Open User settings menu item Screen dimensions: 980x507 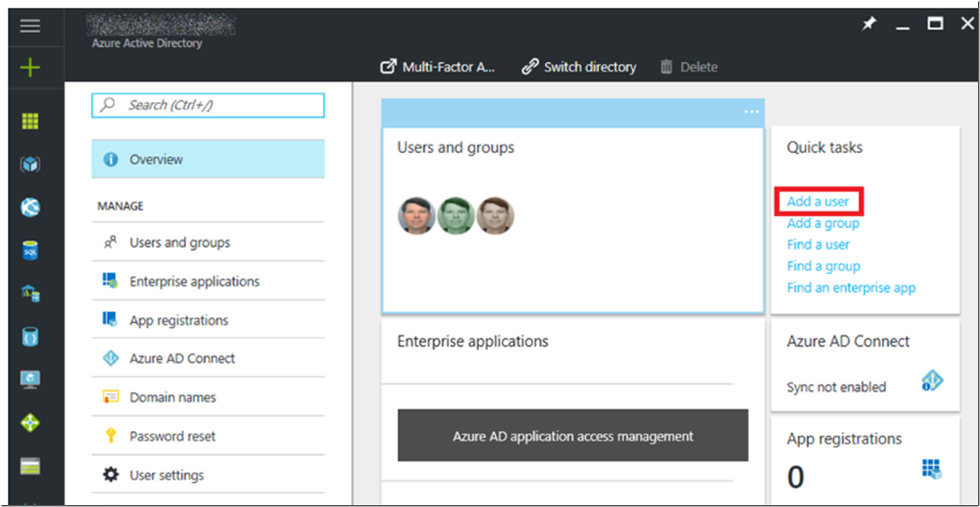(x=208, y=474)
